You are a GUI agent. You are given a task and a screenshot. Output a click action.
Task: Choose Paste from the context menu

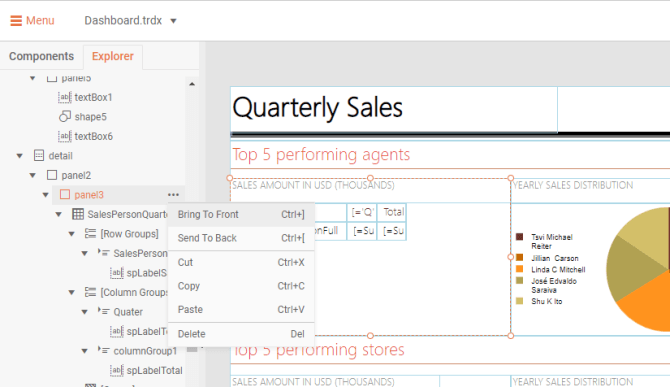(x=241, y=309)
